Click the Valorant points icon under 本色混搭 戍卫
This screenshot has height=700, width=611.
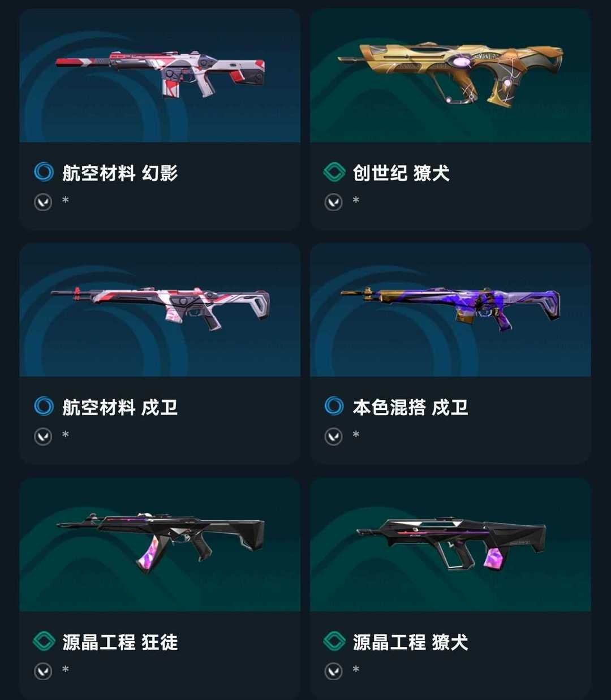(333, 437)
